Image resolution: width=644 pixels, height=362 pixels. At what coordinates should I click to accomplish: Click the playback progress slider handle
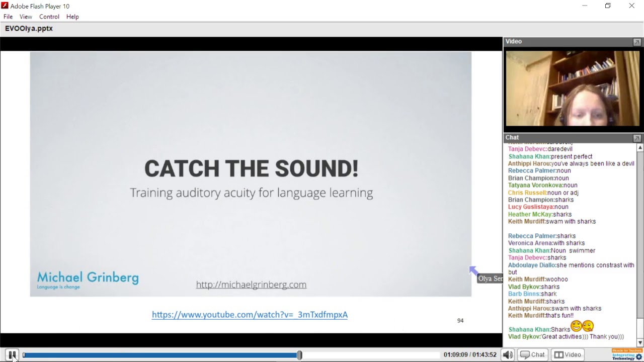coord(299,355)
